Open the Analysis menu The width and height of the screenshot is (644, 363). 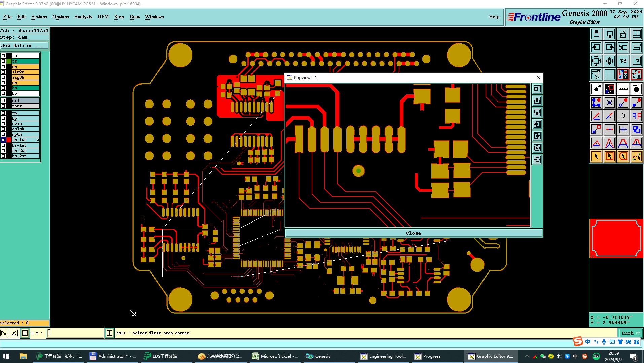pyautogui.click(x=83, y=17)
